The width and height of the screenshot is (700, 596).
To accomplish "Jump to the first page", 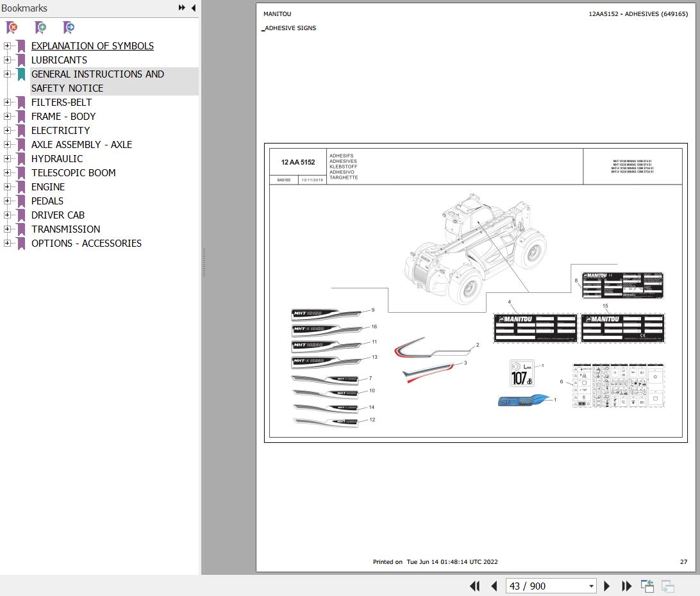I will (x=474, y=586).
